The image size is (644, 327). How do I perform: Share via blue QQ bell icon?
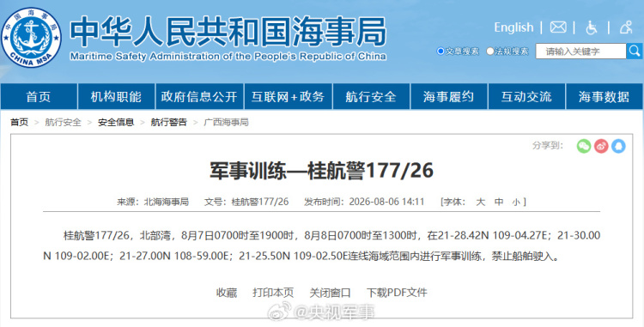618,146
